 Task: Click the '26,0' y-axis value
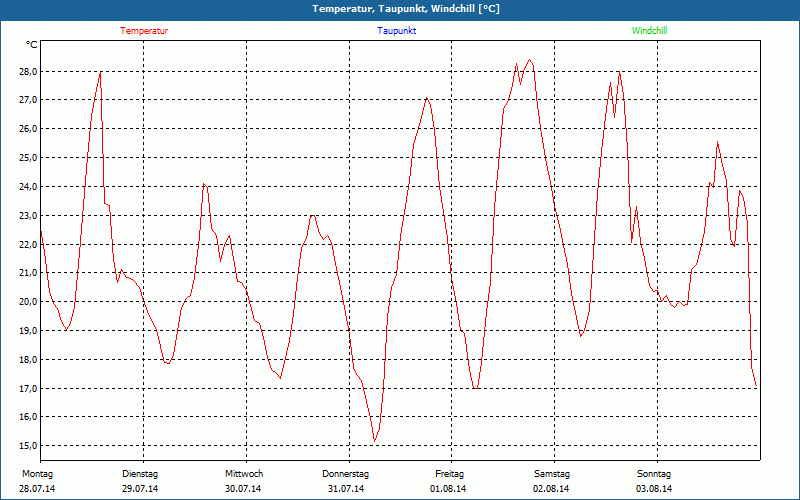29,129
